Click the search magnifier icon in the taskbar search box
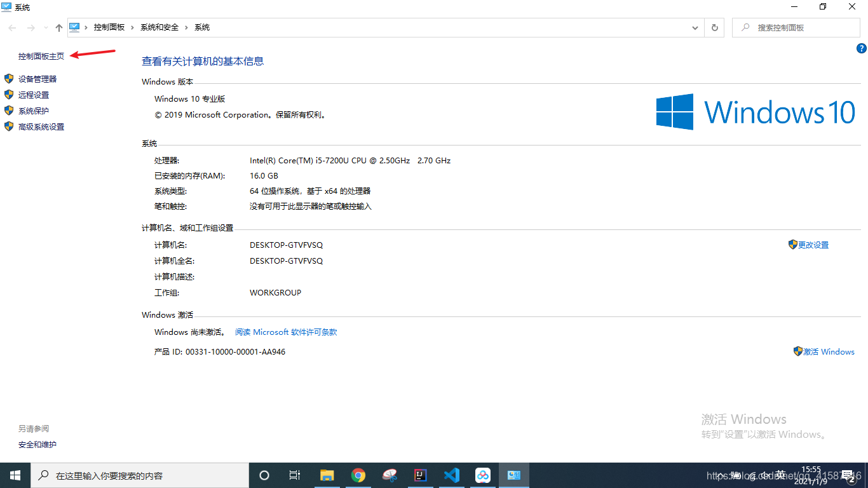Viewport: 868px width, 488px height. [44, 475]
